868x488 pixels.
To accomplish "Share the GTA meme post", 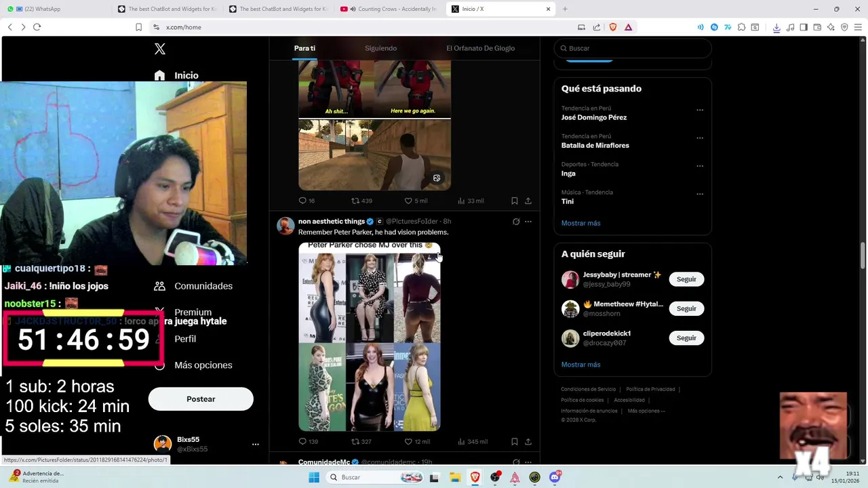I will 528,201.
